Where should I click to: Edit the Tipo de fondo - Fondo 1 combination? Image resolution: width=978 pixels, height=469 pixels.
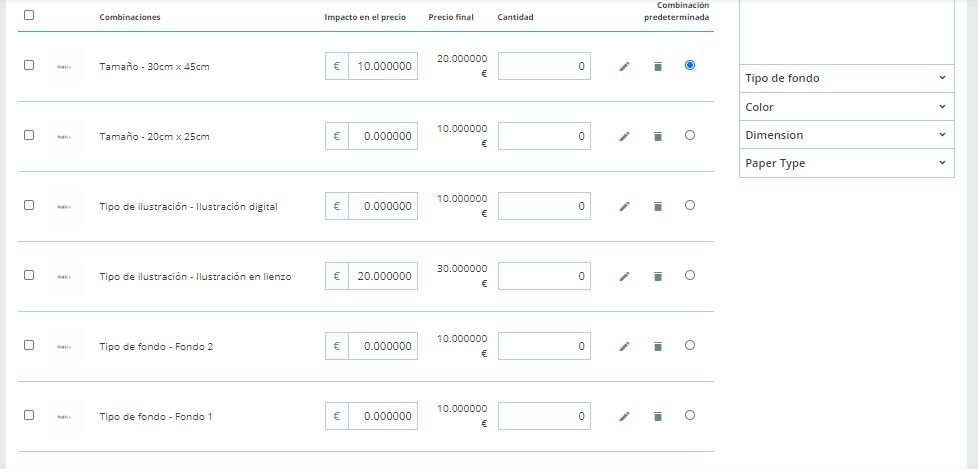click(625, 416)
